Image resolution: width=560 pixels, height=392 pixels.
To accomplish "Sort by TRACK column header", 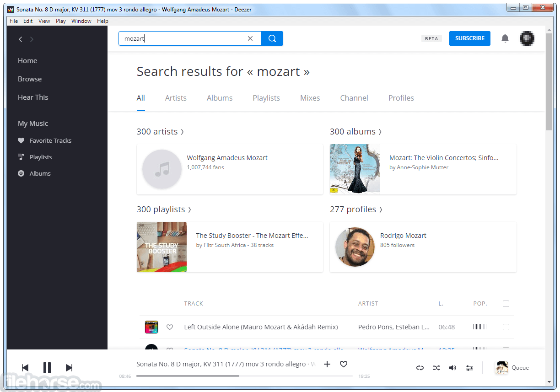I will click(x=194, y=304).
